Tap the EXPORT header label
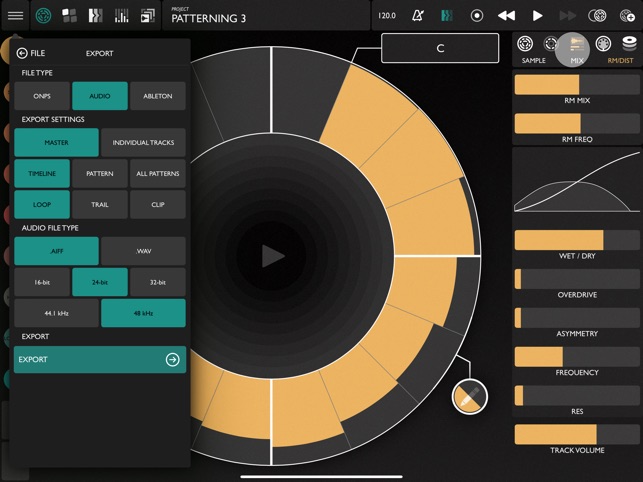Screen dimensions: 643x482 pyautogui.click(x=99, y=53)
